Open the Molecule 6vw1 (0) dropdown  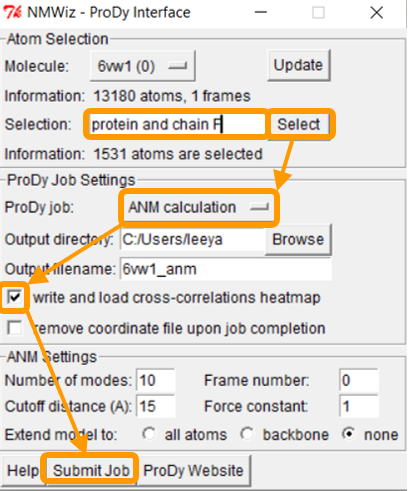click(143, 66)
